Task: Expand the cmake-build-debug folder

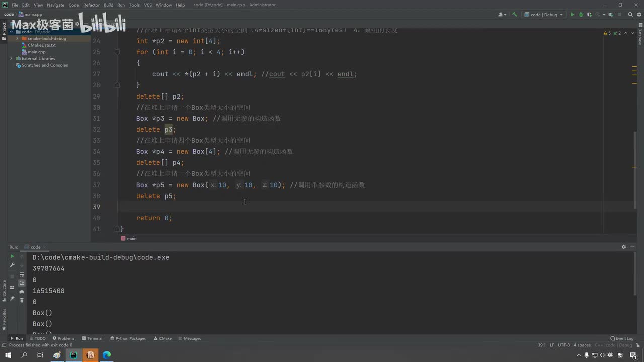Action: pos(18,38)
